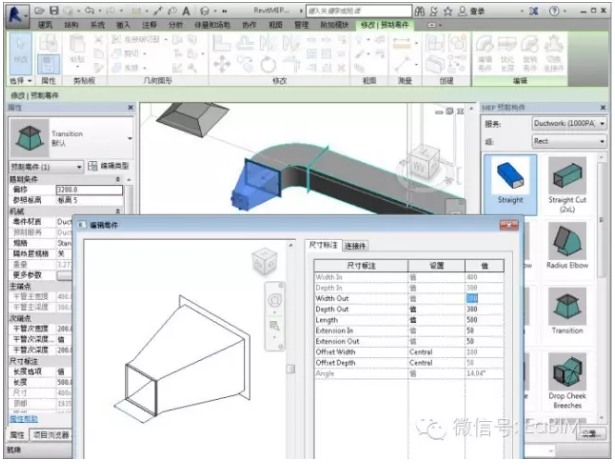Click the Save disk icon in quick access
The image size is (615, 466).
click(54, 11)
